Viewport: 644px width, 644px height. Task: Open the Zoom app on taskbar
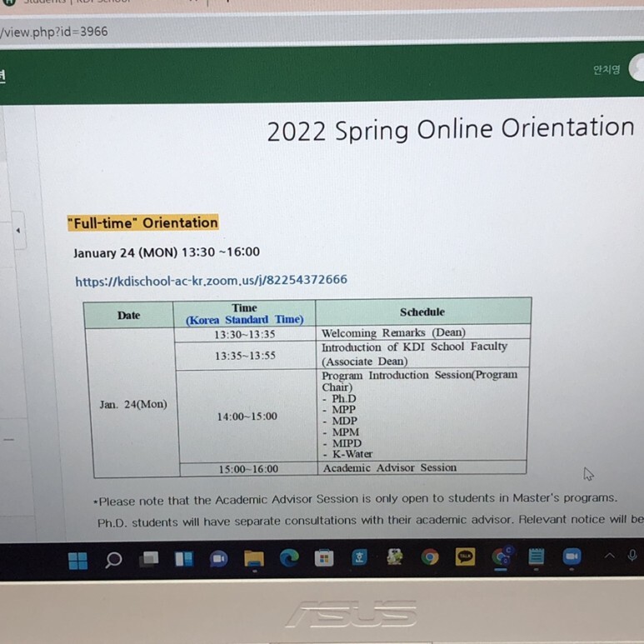tap(572, 557)
